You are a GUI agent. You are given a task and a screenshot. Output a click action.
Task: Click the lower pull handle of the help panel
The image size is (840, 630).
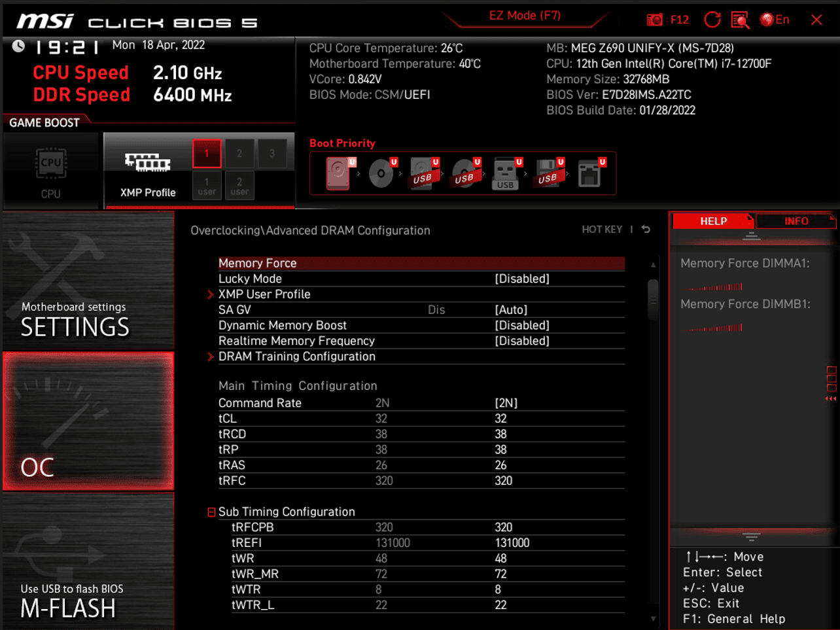(x=751, y=537)
